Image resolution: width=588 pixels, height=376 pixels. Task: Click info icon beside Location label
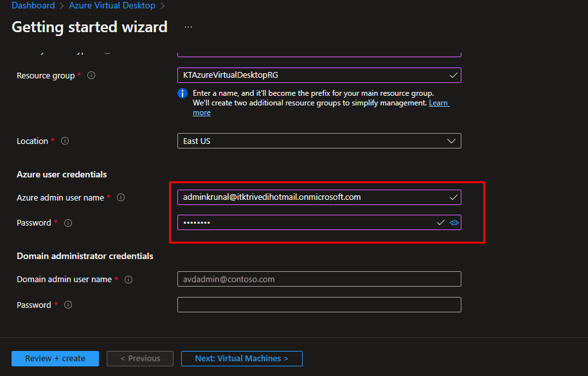(65, 141)
